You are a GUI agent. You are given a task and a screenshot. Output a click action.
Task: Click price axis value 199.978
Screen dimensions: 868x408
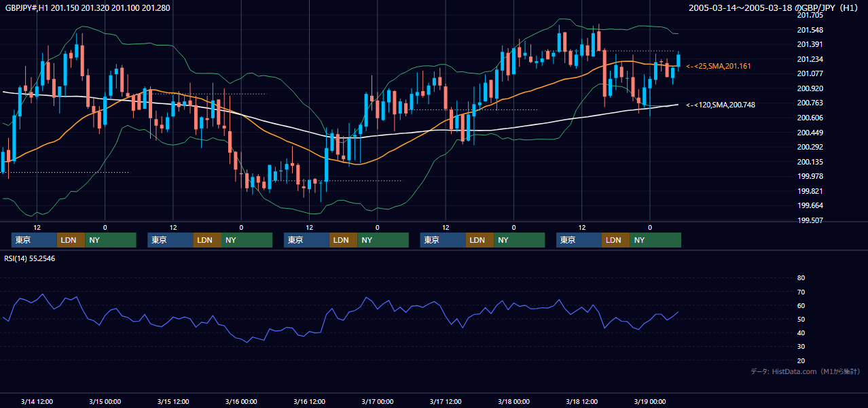point(810,176)
